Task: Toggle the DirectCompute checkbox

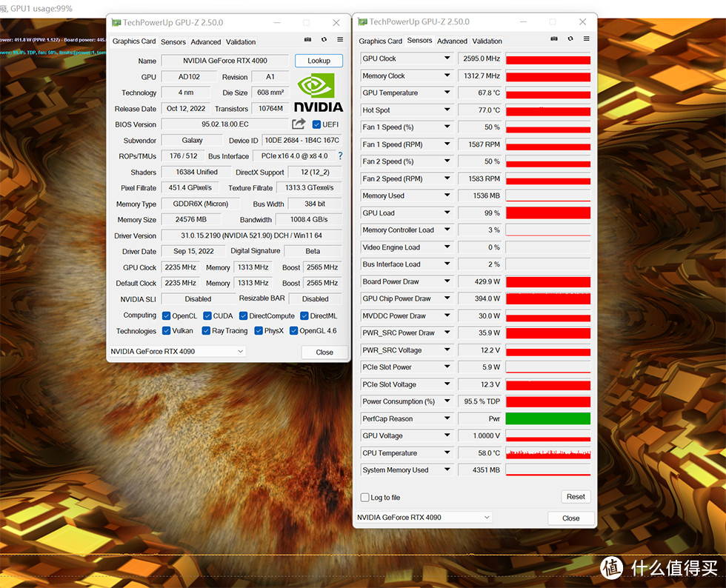Action: point(243,315)
